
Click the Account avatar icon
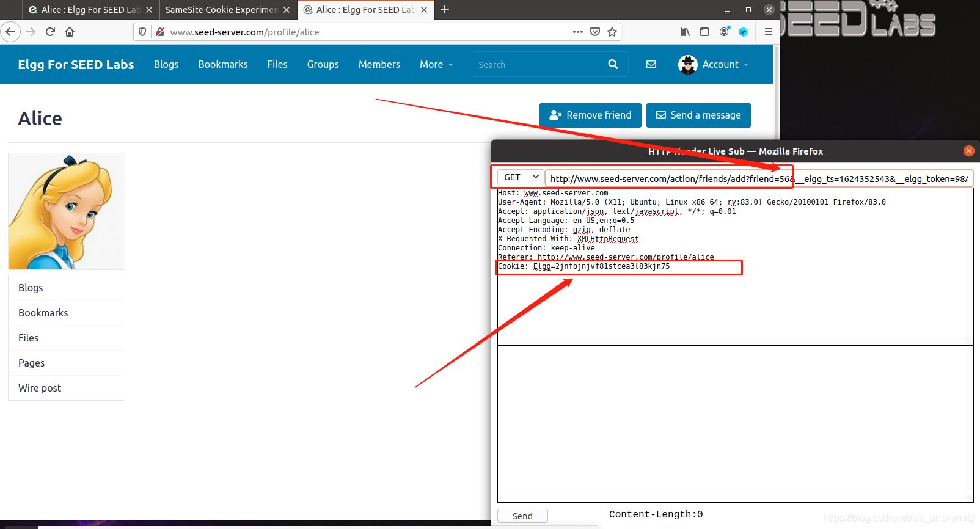688,64
